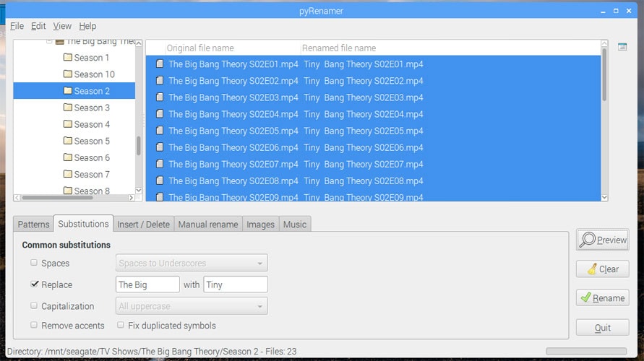Open the View menu
Image resolution: width=644 pixels, height=361 pixels.
pyautogui.click(x=62, y=26)
